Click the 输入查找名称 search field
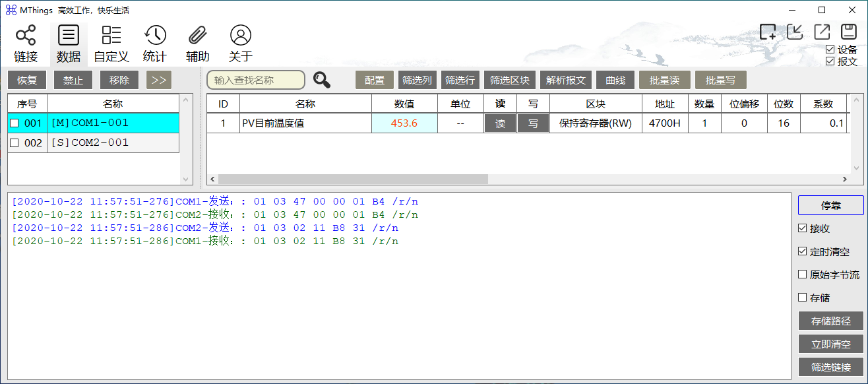This screenshot has height=384, width=868. (256, 80)
